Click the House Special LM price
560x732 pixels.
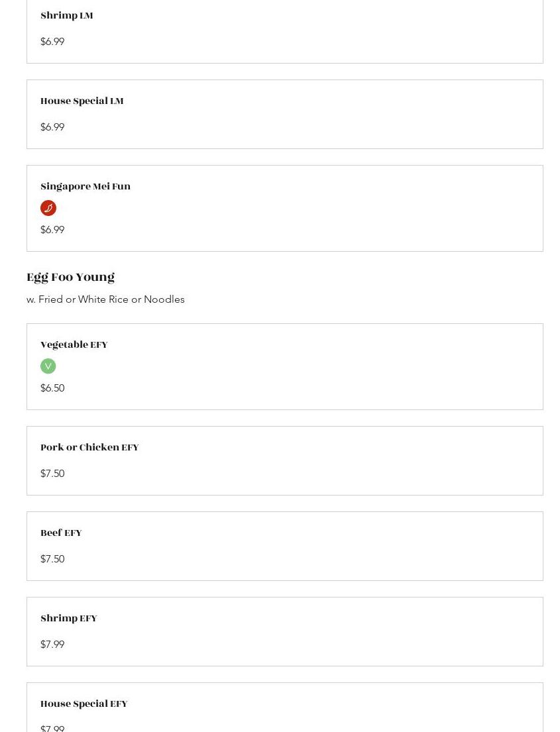coord(52,127)
